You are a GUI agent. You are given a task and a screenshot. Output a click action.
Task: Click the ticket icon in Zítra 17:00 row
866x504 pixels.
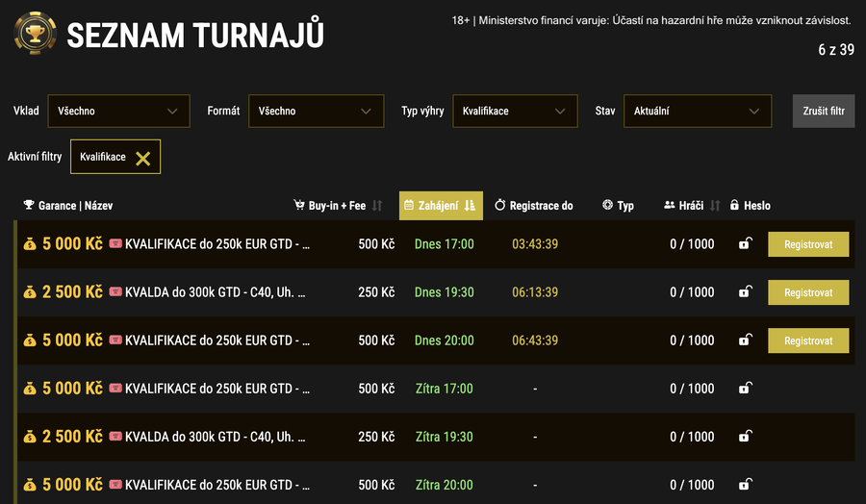pos(115,388)
